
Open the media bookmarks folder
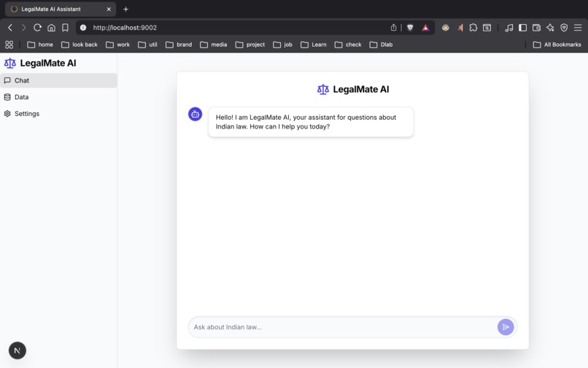click(x=214, y=45)
